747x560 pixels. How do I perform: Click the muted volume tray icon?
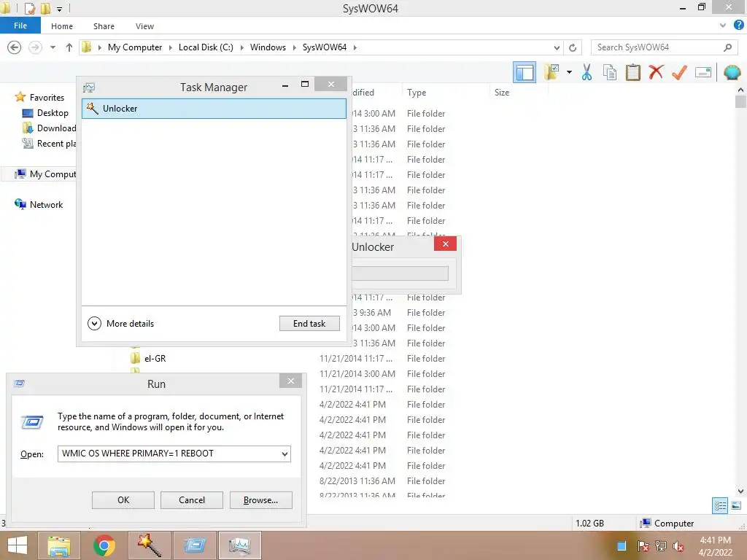(678, 546)
